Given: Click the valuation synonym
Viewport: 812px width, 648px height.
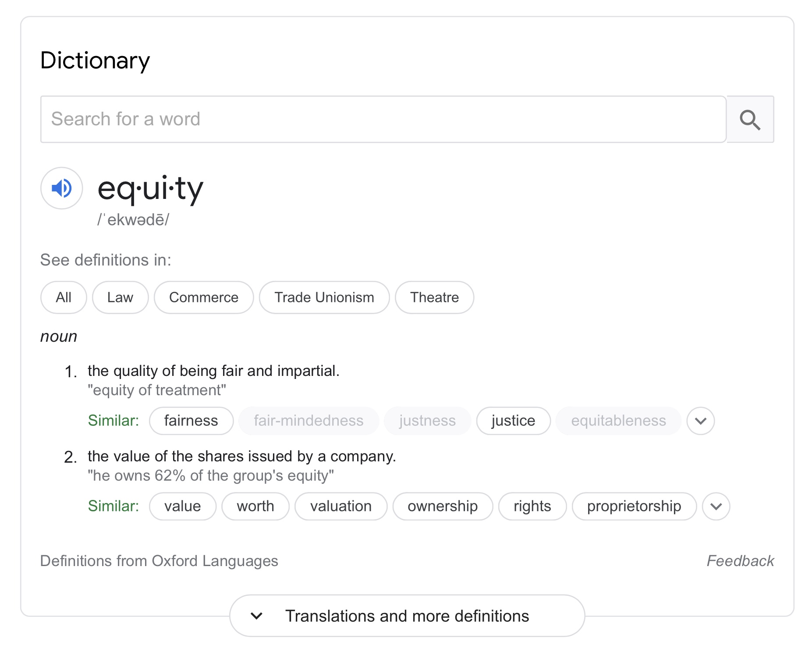Looking at the screenshot, I should coord(341,506).
